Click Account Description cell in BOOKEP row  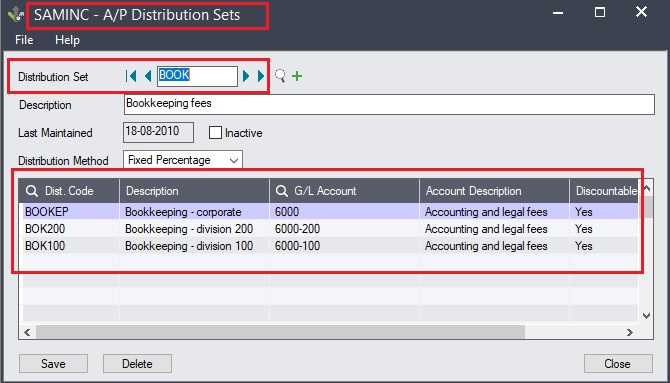(x=494, y=212)
